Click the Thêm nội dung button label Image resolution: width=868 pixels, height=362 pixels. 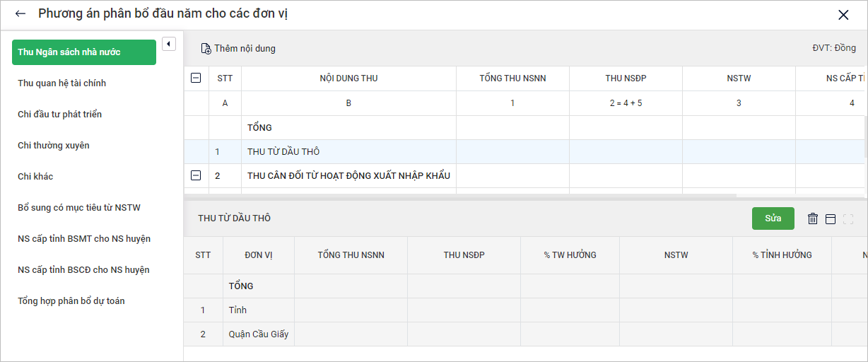click(x=245, y=49)
